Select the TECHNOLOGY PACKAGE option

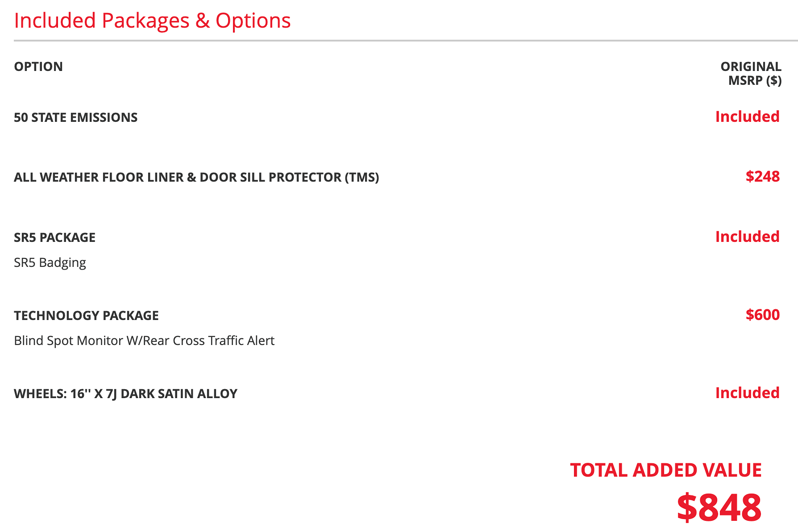[86, 316]
